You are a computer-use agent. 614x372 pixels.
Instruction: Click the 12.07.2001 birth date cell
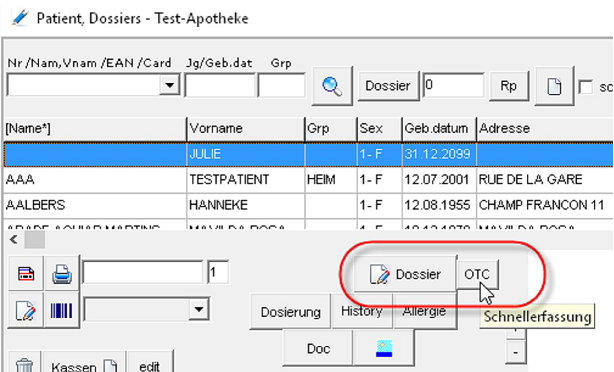coord(439,180)
